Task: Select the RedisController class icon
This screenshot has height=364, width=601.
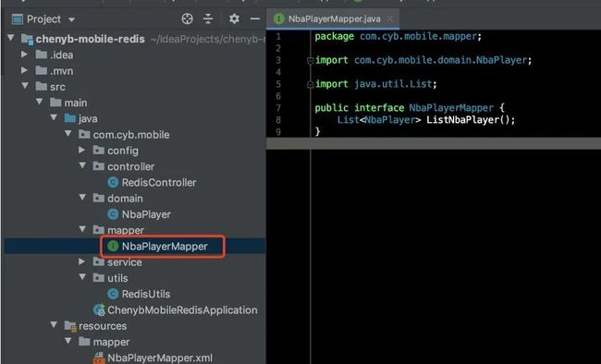Action: (x=113, y=182)
